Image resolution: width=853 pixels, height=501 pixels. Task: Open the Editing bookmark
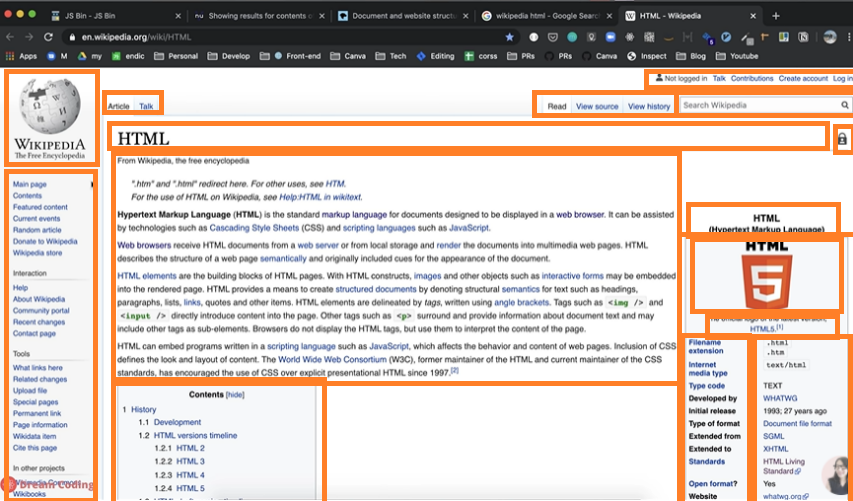tap(436, 56)
